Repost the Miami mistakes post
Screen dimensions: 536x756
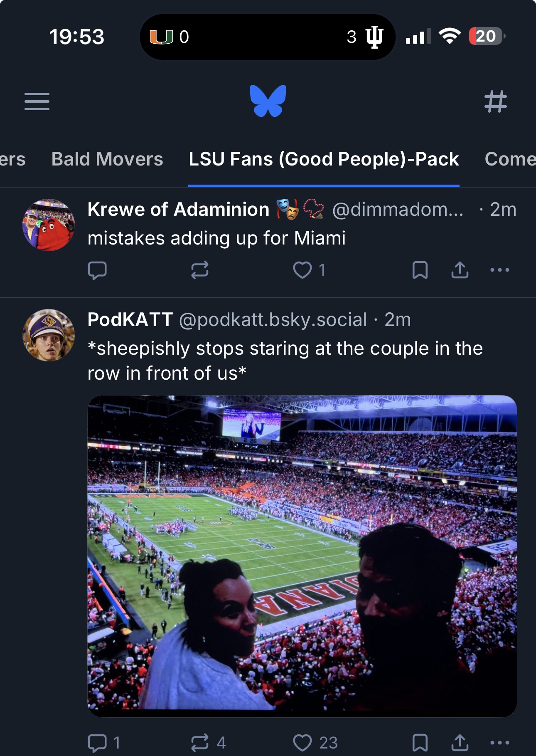click(200, 270)
